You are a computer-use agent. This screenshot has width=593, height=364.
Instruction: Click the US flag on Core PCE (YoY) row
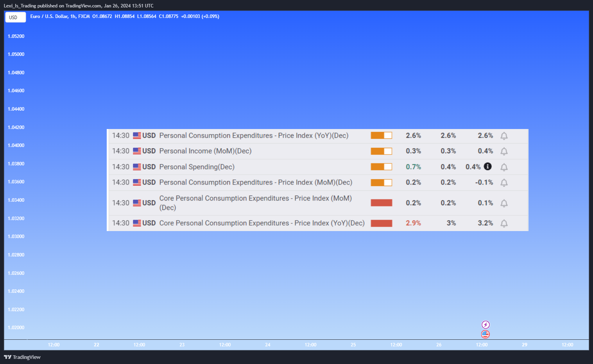pyautogui.click(x=137, y=223)
